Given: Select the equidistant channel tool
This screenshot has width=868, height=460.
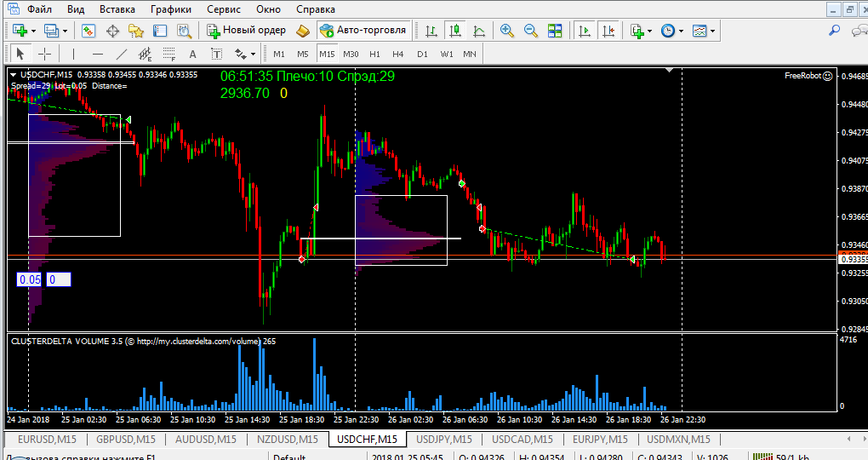Looking at the screenshot, I should (145, 54).
